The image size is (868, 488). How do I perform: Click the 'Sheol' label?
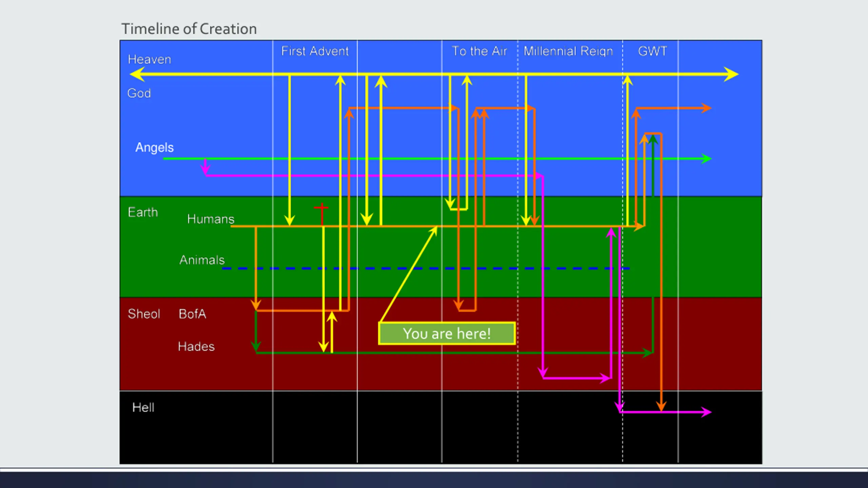[144, 314]
